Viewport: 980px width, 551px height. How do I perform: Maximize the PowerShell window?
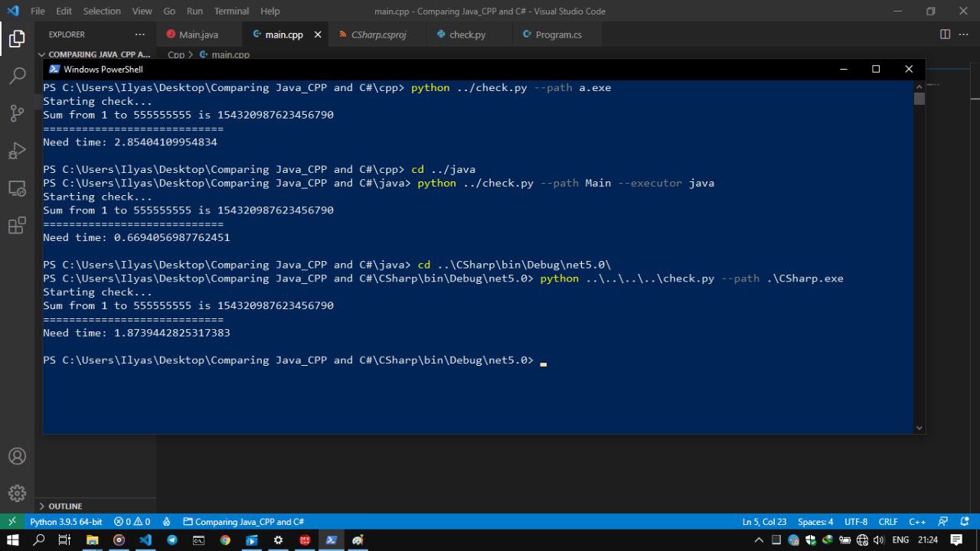click(x=876, y=69)
